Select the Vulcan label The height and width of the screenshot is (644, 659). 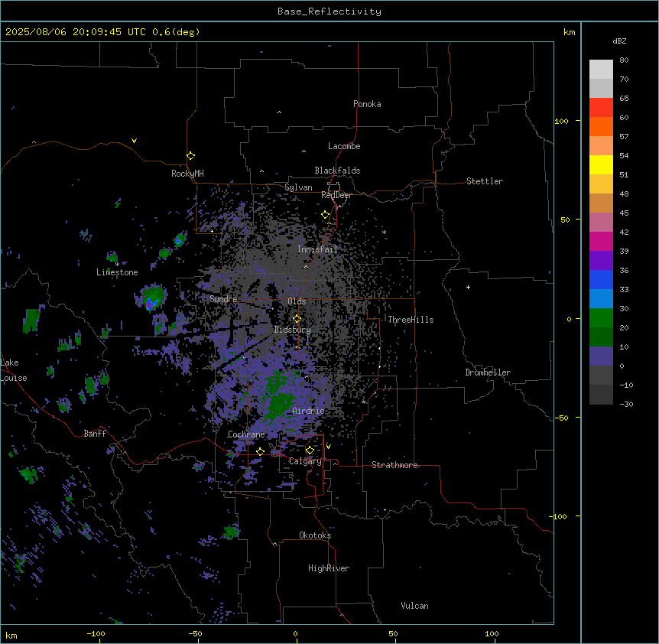coord(415,606)
